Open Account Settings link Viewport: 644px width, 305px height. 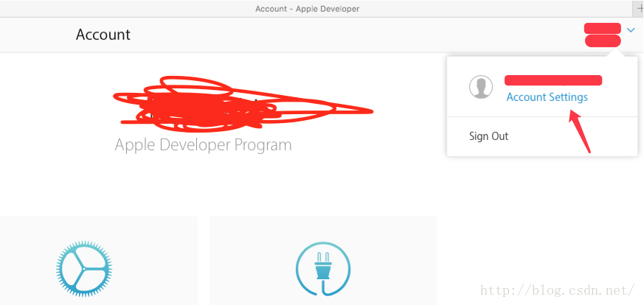click(547, 97)
